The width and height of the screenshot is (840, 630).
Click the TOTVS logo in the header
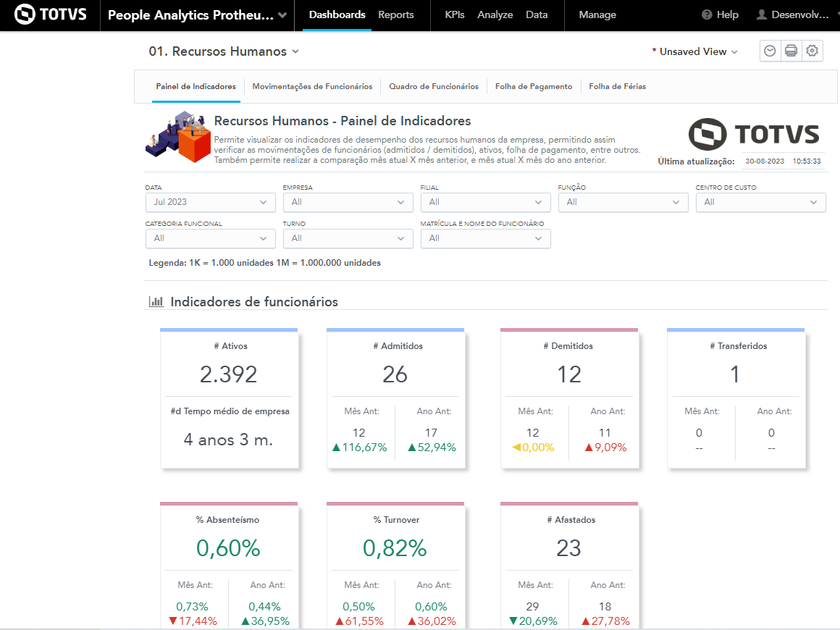click(x=49, y=14)
